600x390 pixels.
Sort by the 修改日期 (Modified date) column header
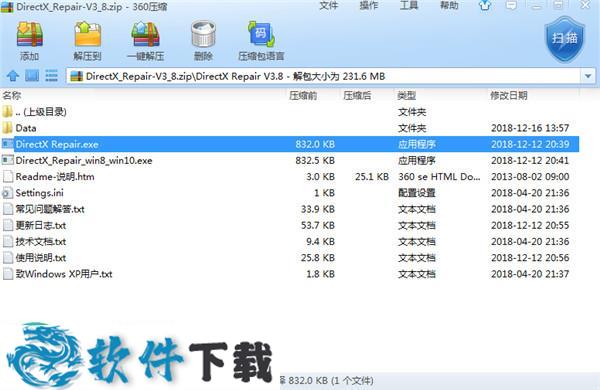509,95
